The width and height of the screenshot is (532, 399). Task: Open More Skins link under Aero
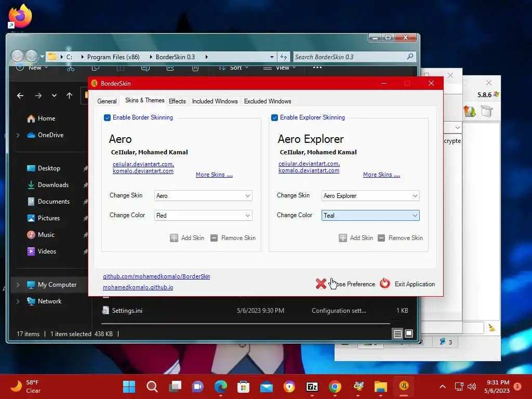(x=214, y=175)
